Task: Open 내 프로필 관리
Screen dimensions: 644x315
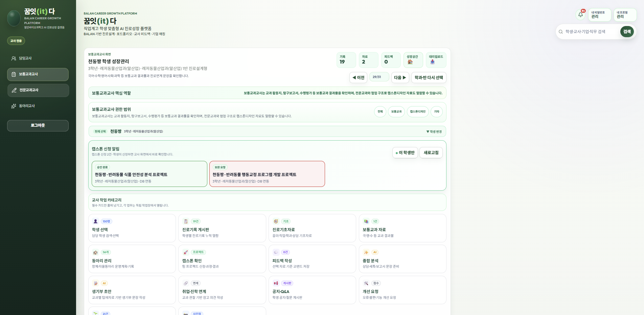Action: click(625, 15)
